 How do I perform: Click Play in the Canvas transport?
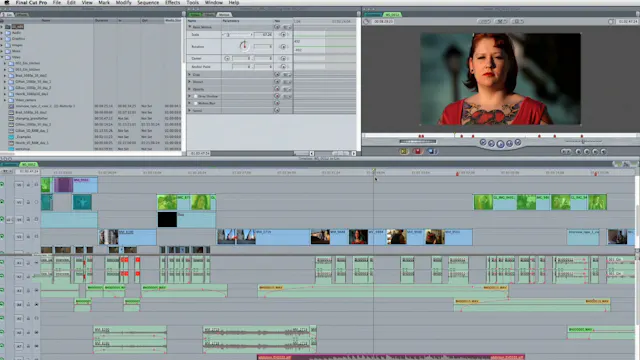point(500,144)
